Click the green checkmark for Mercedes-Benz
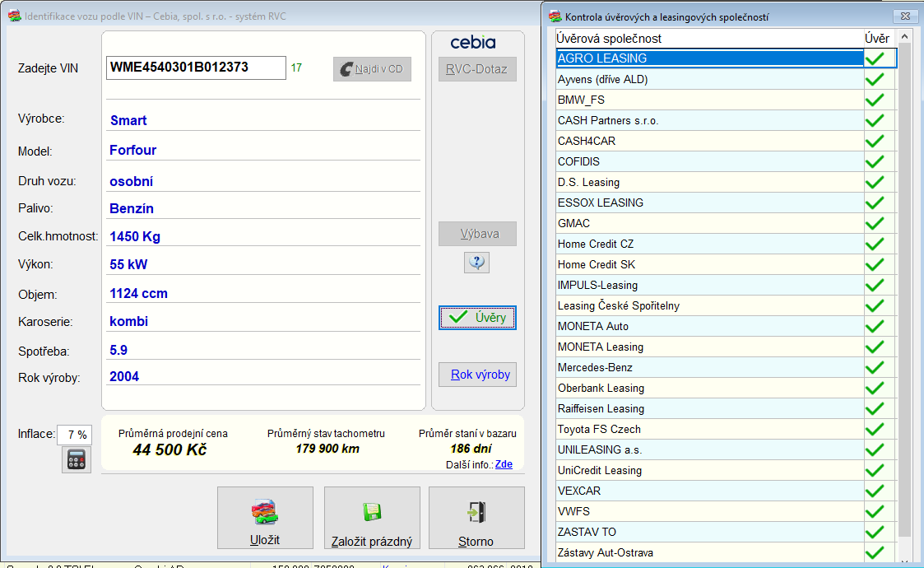This screenshot has height=568, width=924. pyautogui.click(x=875, y=367)
